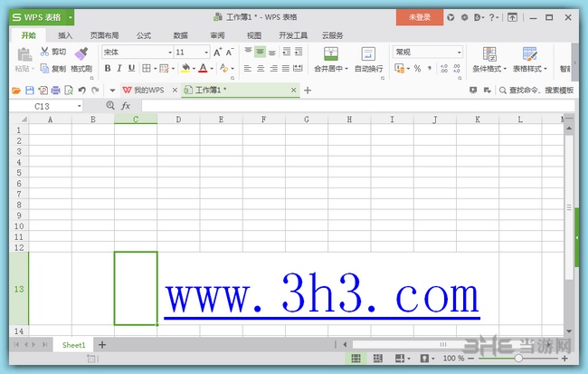Add a new sheet plus button
This screenshot has height=374, width=588.
click(102, 345)
